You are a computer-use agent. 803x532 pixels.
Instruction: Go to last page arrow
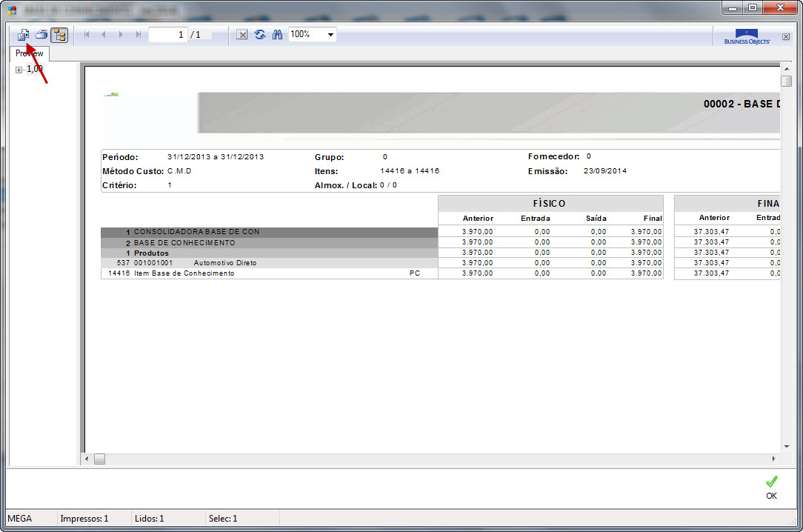coord(139,35)
